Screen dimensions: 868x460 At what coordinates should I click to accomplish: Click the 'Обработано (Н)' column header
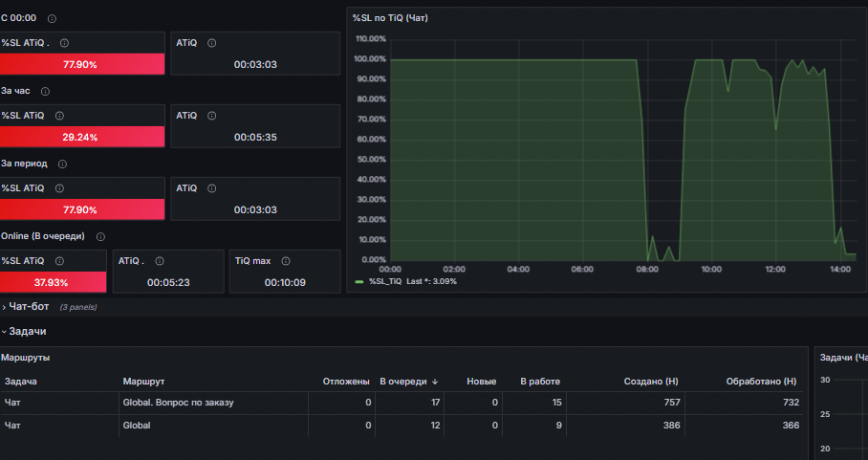click(761, 382)
